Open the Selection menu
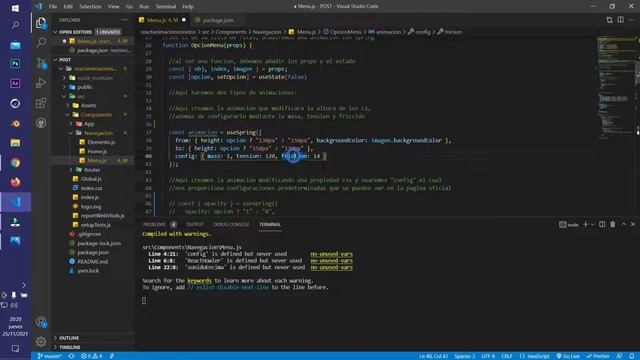Viewport: 640px width, 360px height. [x=90, y=7]
